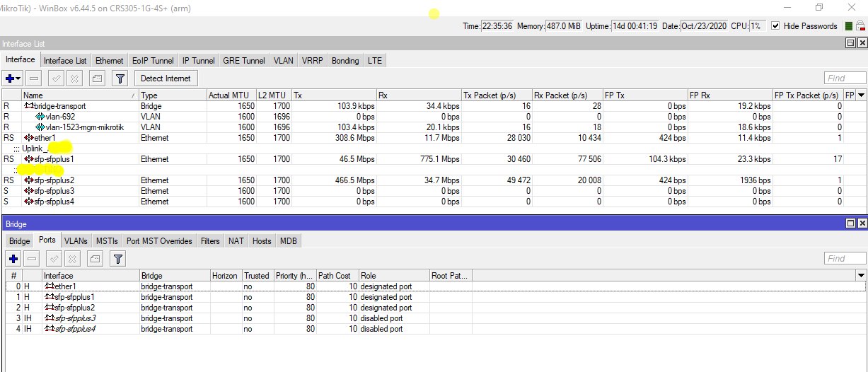Click the green session status indicator icon

[x=849, y=26]
